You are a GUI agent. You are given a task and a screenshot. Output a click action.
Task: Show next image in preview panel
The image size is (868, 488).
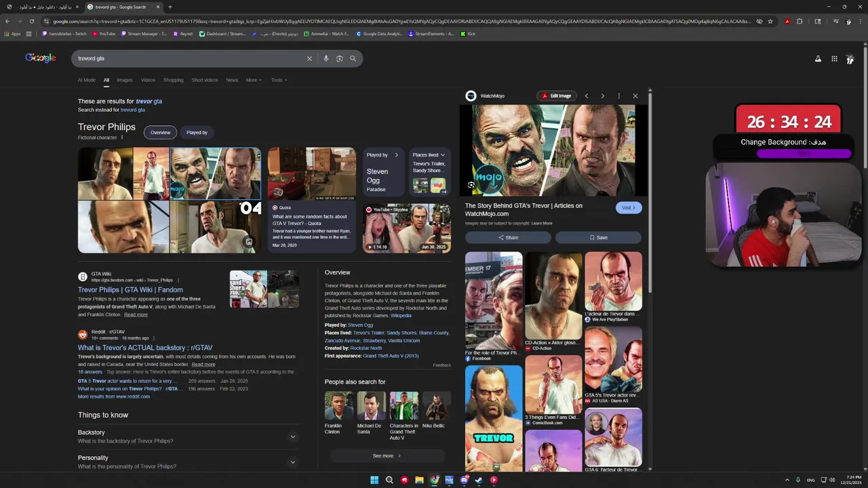(x=602, y=96)
